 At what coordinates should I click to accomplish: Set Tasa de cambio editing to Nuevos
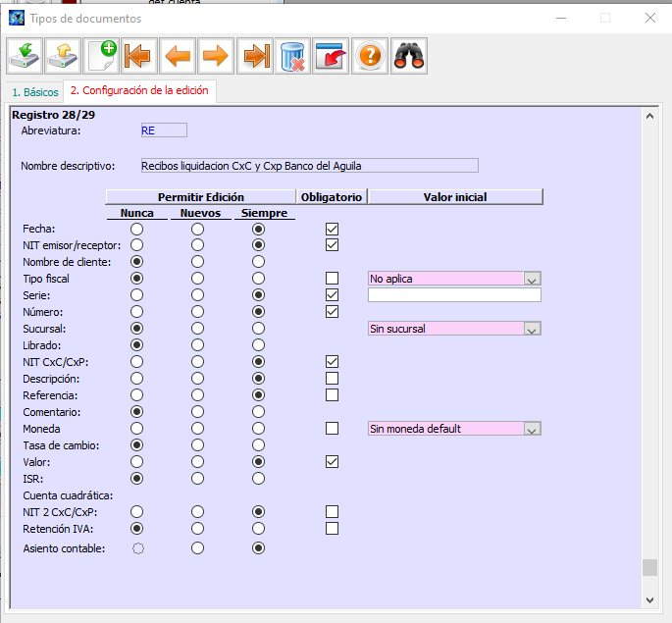(x=197, y=445)
